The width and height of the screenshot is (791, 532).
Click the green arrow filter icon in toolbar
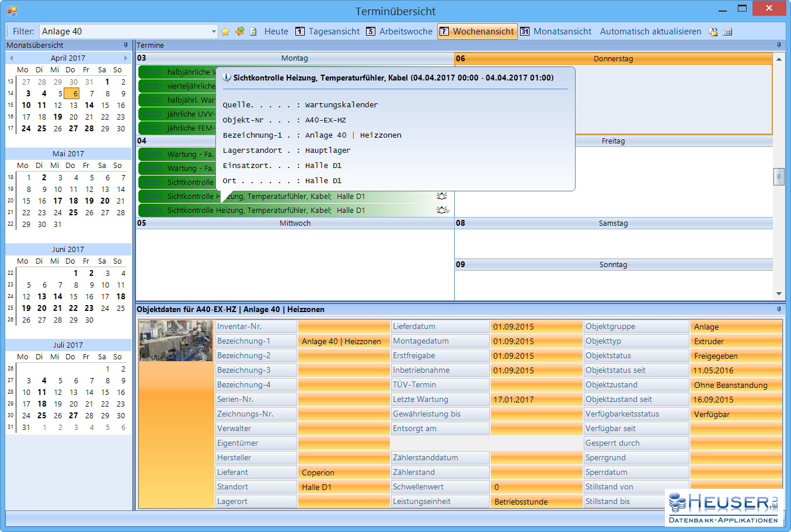click(x=239, y=32)
